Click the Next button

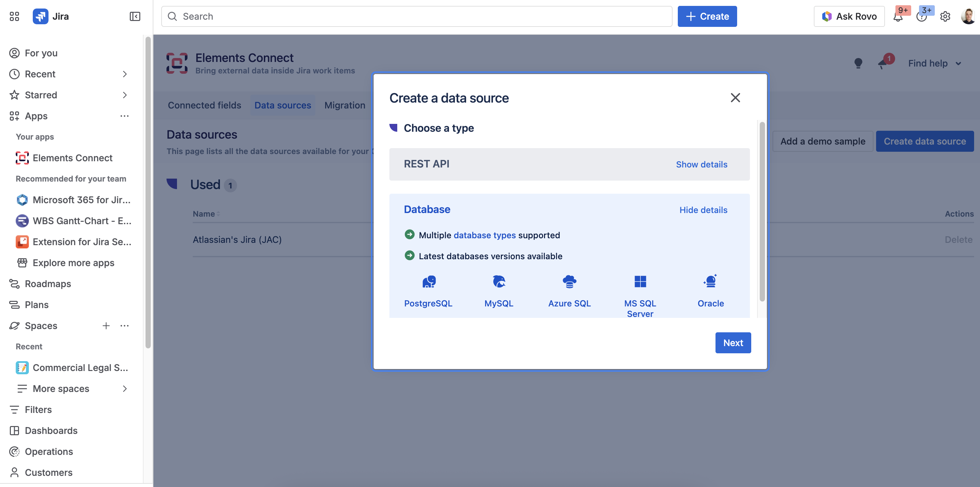coord(733,343)
